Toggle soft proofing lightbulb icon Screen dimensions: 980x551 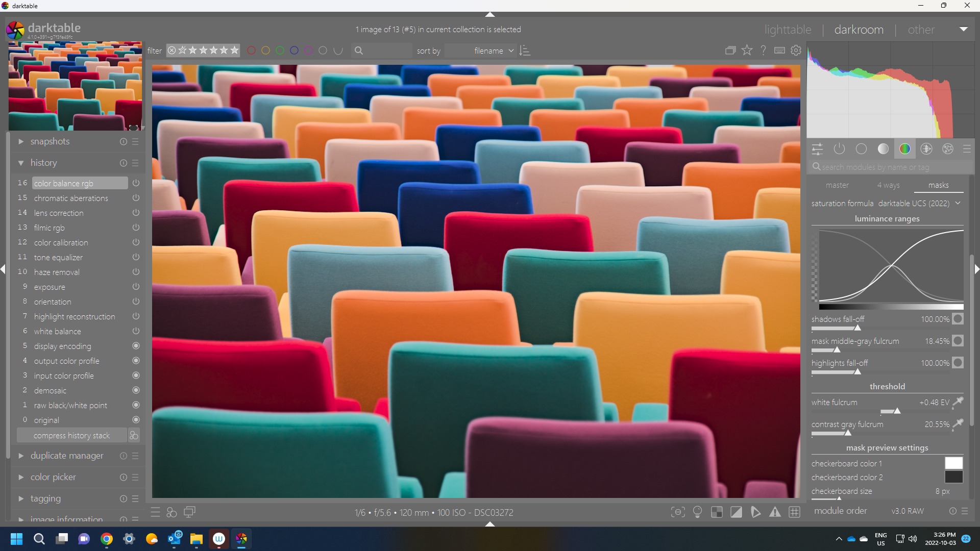(x=697, y=512)
